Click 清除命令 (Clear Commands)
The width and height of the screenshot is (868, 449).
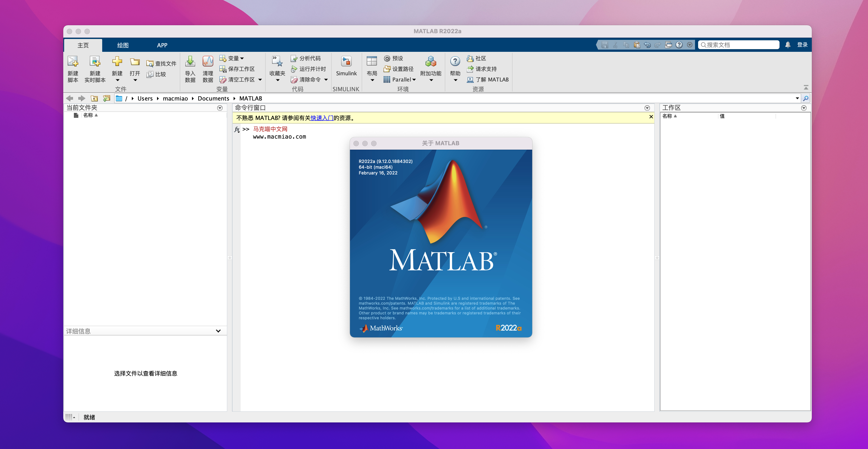pyautogui.click(x=306, y=80)
